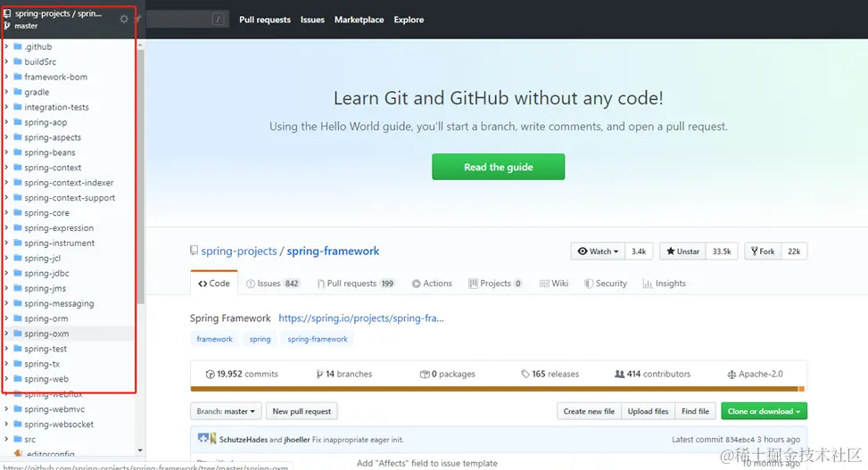This screenshot has height=470, width=868.
Task: Click the Create new file button
Action: pos(589,411)
